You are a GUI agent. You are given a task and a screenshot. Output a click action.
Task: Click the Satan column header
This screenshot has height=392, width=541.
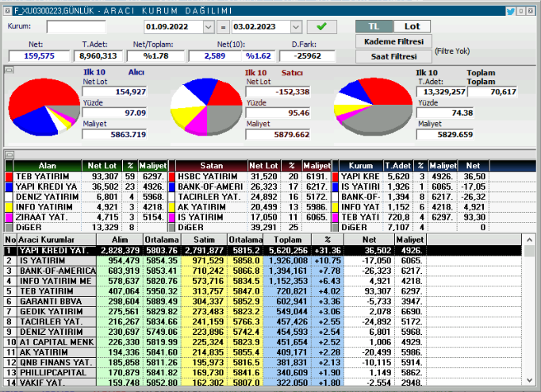[212, 166]
